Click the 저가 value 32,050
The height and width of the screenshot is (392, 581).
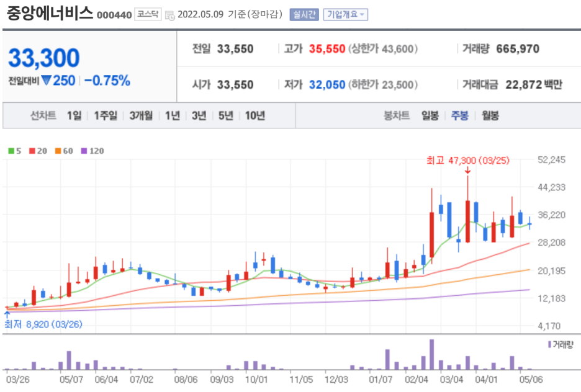pyautogui.click(x=327, y=85)
